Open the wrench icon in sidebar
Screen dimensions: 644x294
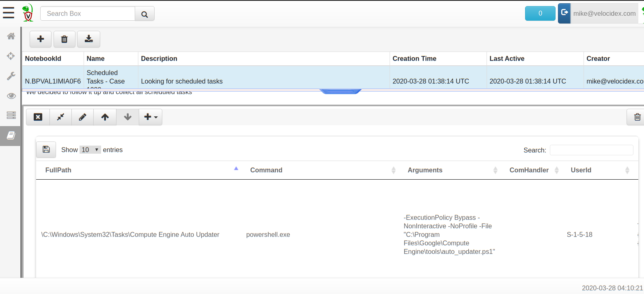point(11,76)
